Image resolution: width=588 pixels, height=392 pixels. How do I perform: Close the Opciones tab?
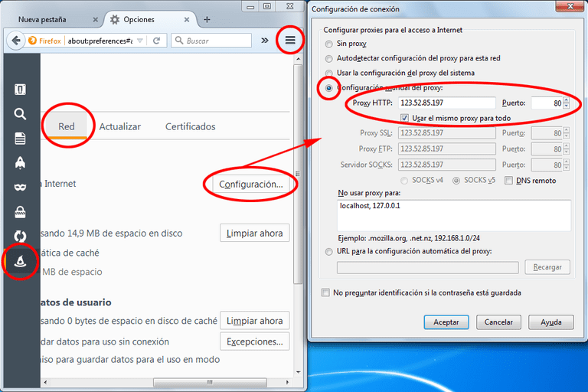point(186,19)
